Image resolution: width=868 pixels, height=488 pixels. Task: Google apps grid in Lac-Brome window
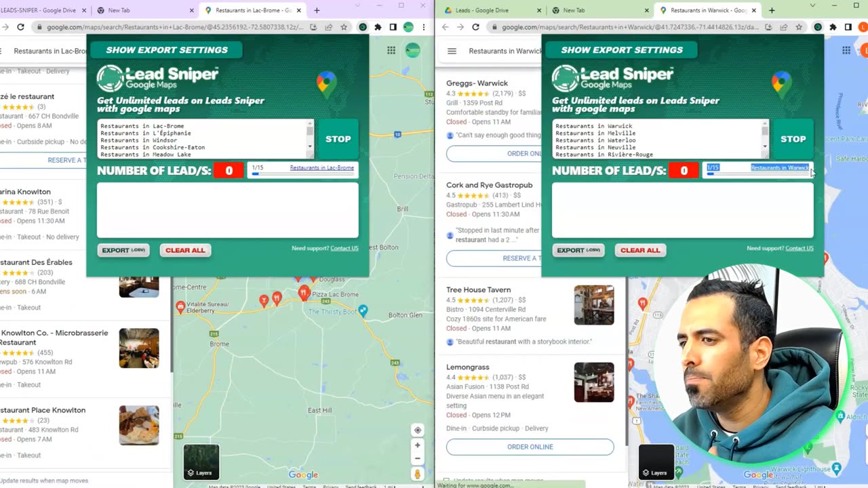[391, 50]
